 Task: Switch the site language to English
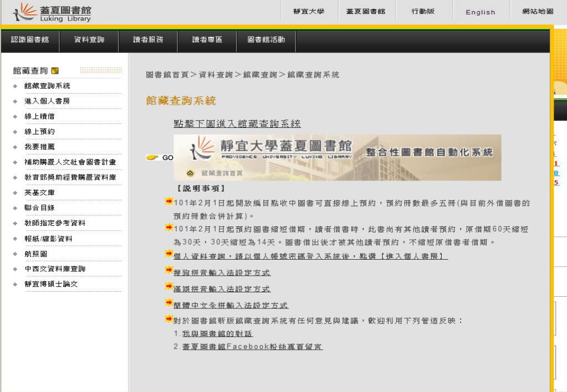pos(480,12)
